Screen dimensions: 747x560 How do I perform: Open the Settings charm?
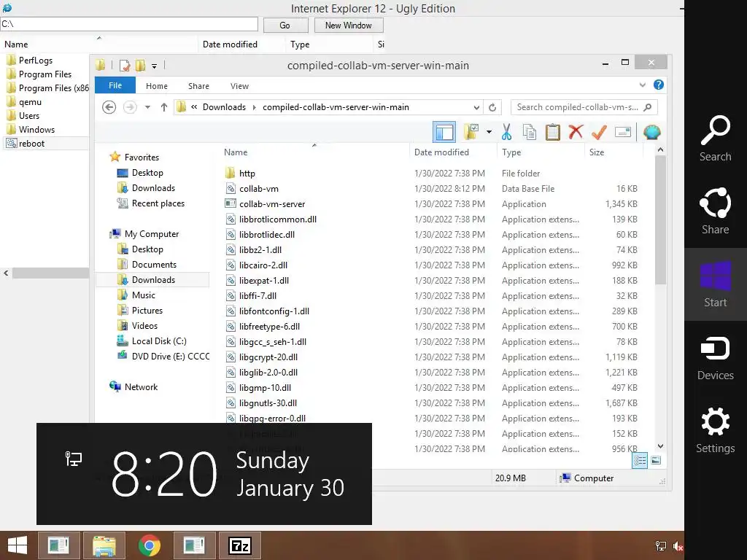point(715,430)
